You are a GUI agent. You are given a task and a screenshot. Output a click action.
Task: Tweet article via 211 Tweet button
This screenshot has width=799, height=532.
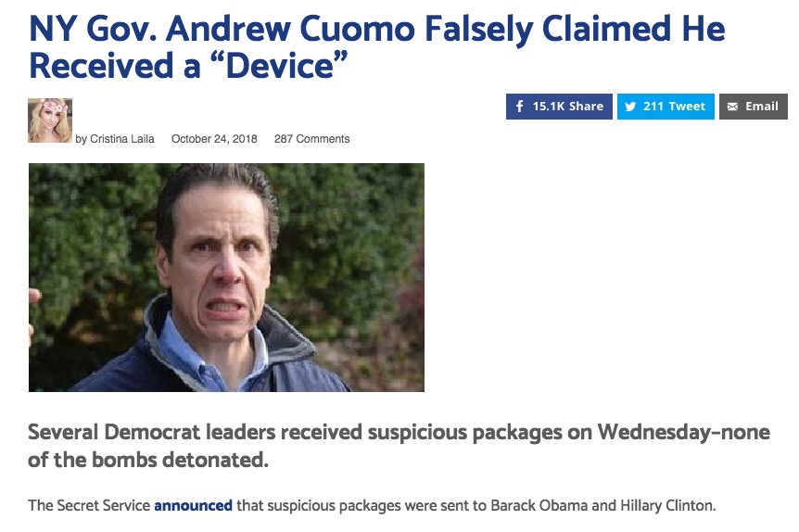pyautogui.click(x=666, y=107)
